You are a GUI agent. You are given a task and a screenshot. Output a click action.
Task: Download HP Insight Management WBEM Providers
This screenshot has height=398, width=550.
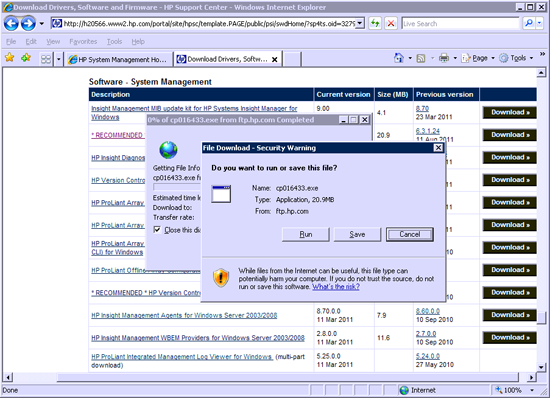coord(510,337)
